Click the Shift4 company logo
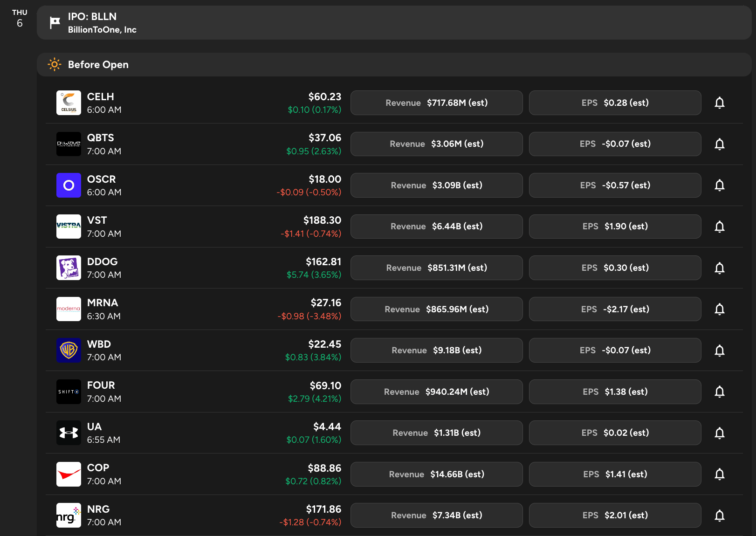This screenshot has width=756, height=536. (x=69, y=392)
